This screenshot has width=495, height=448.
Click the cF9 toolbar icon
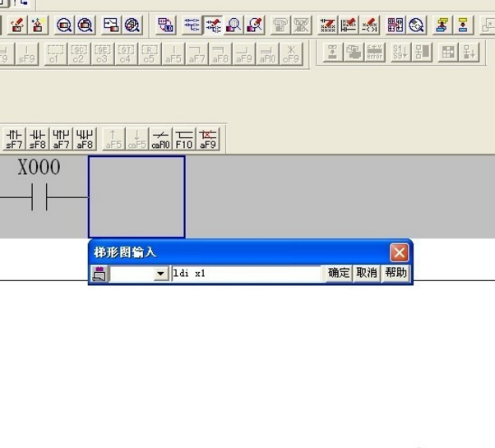(291, 54)
